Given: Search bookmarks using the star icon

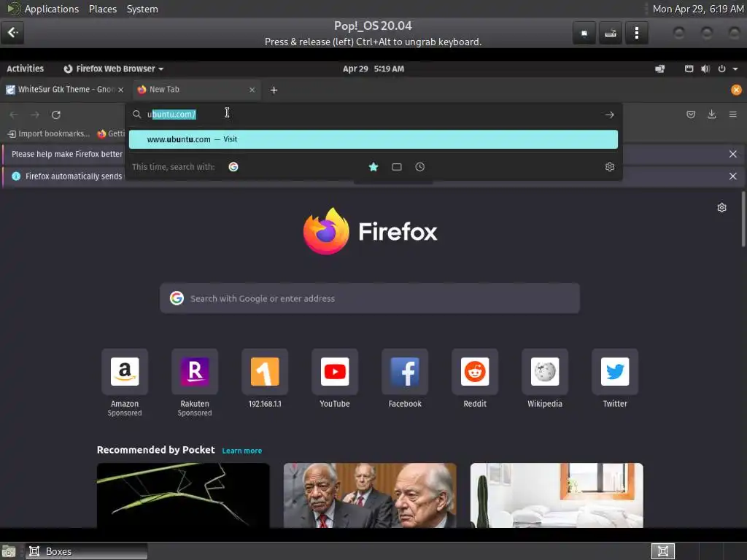Looking at the screenshot, I should click(x=373, y=167).
